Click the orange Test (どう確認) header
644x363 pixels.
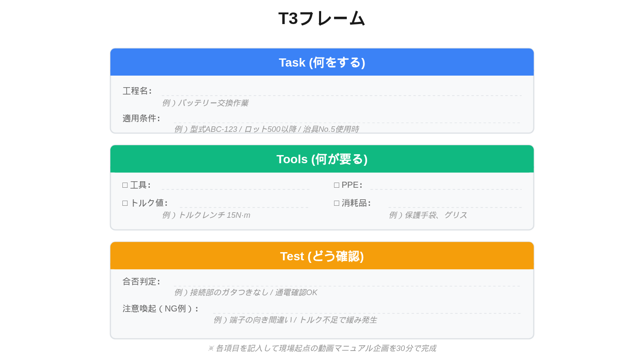[322, 256]
